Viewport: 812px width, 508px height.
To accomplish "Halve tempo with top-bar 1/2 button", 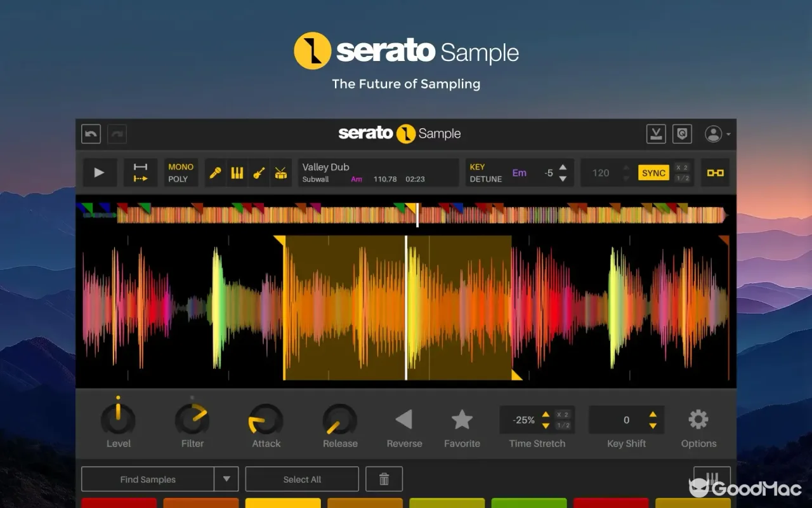I will coord(683,178).
